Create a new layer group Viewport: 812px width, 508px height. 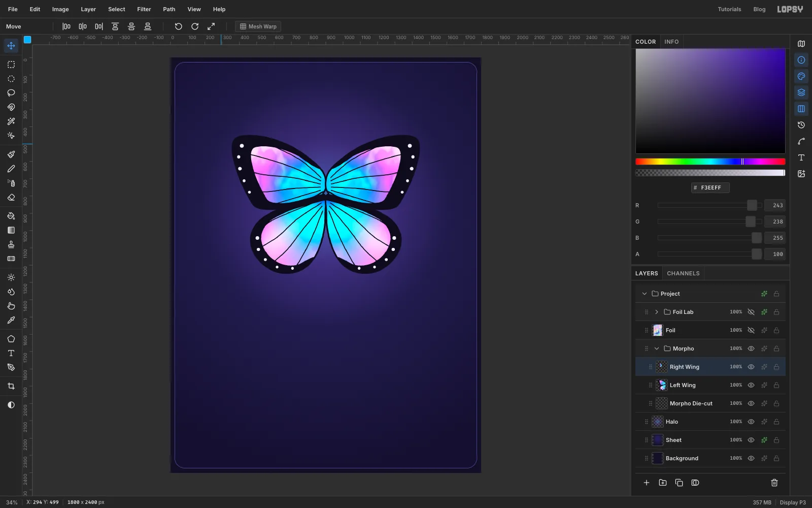coord(663,483)
